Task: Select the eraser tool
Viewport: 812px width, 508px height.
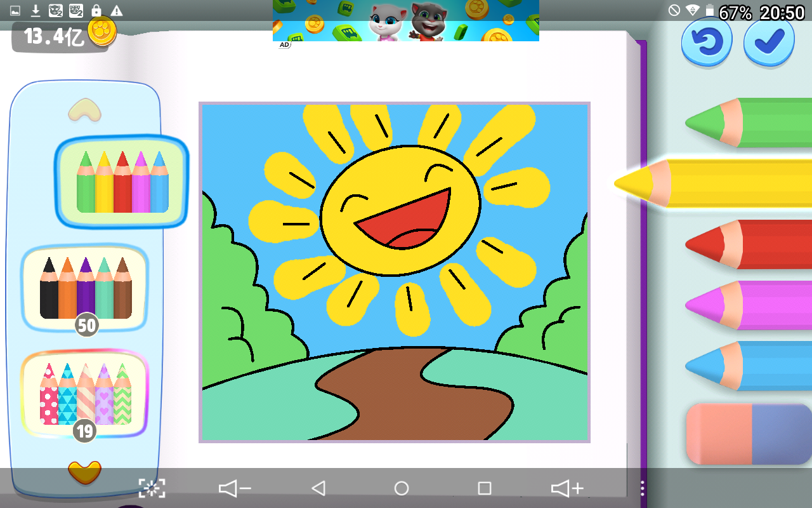Action: point(749,434)
